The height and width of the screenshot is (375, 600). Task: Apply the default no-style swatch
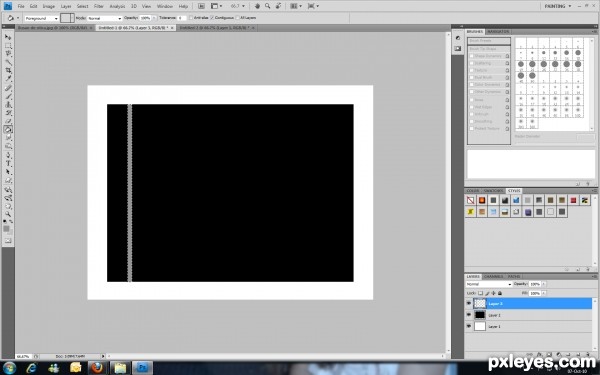coord(470,200)
